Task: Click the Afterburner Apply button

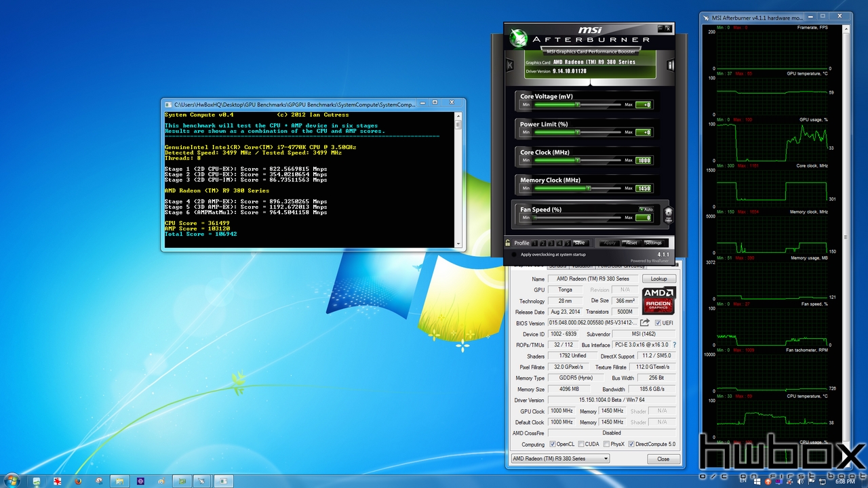Action: click(x=610, y=243)
